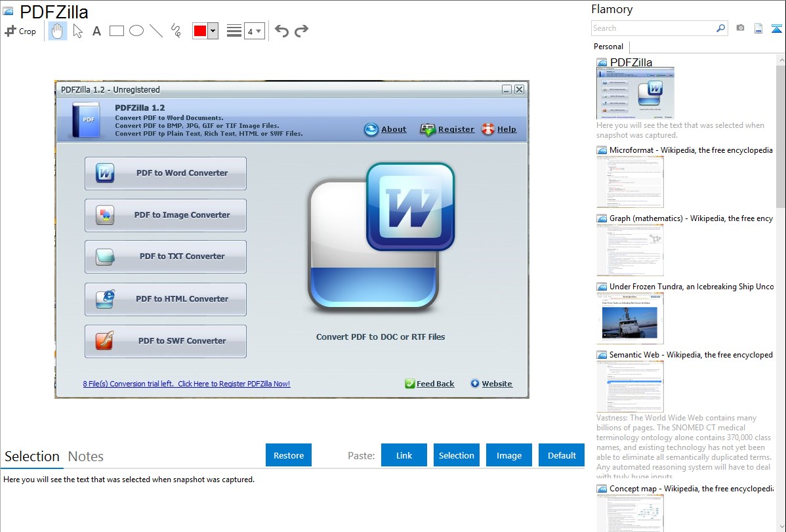
Task: Open the Graph (mathematics) snapshot thumbnail
Action: click(x=630, y=250)
